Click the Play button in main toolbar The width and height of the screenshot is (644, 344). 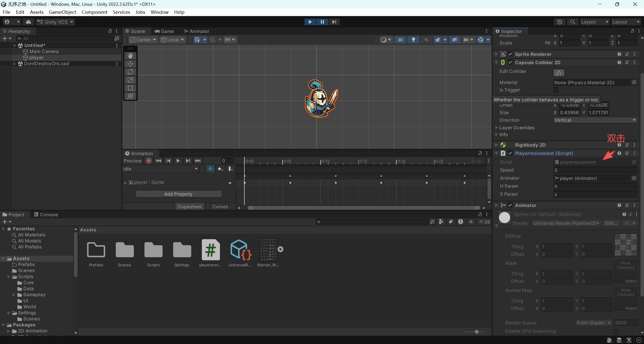310,22
